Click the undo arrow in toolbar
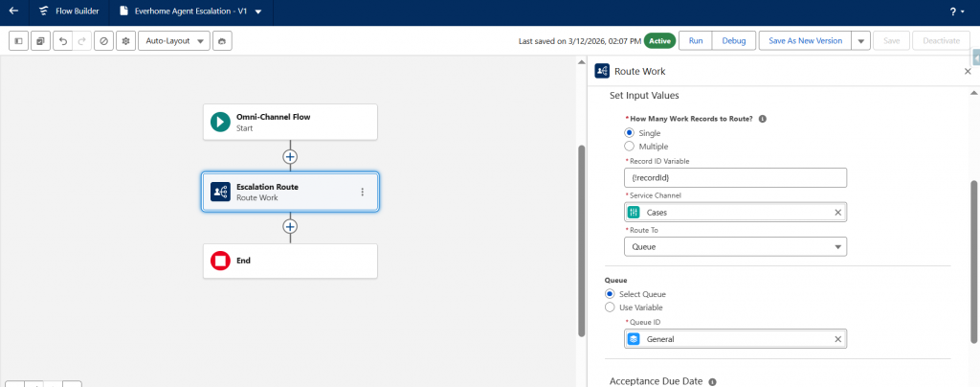Image resolution: width=980 pixels, height=387 pixels. pyautogui.click(x=62, y=41)
